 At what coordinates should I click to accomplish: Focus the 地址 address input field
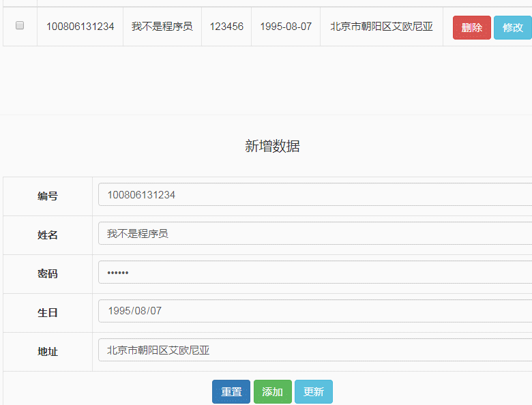(315, 350)
